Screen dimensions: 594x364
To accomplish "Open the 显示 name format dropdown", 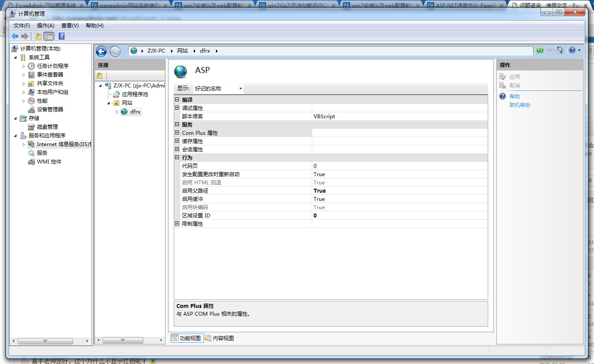I will pyautogui.click(x=218, y=88).
